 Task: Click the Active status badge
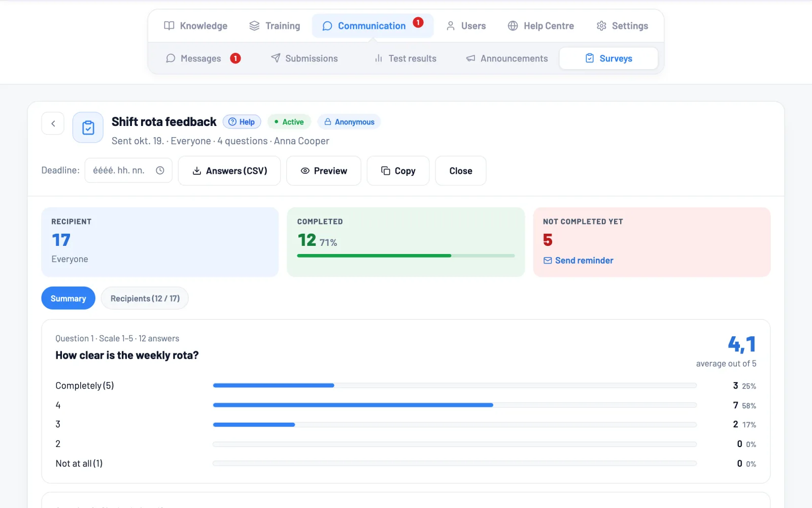289,122
